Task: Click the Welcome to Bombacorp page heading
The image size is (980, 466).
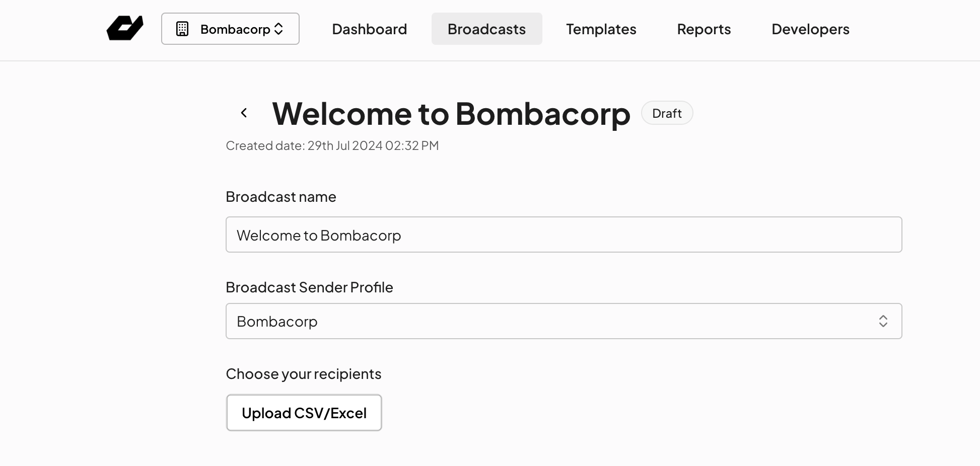Action: (451, 114)
